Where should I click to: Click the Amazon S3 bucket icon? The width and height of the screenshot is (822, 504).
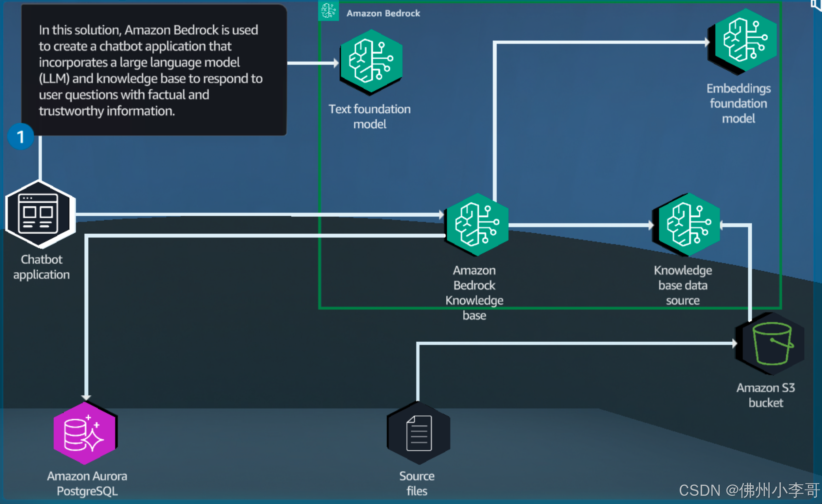click(770, 344)
